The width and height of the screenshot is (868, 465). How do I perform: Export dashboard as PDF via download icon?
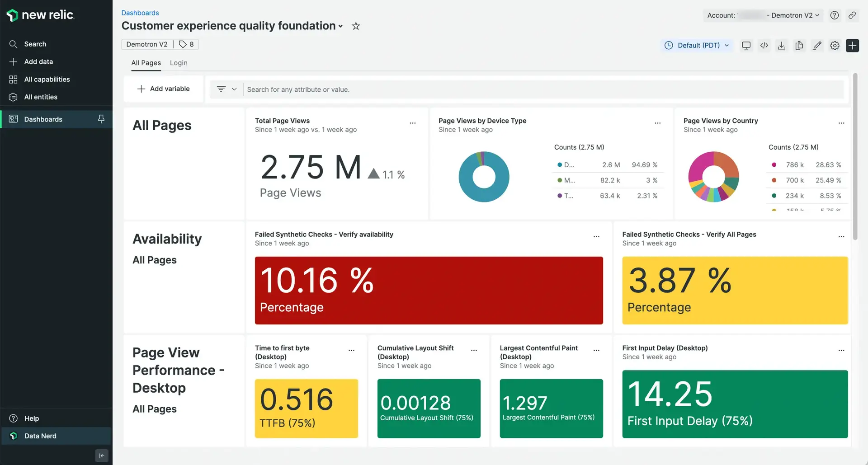click(782, 45)
